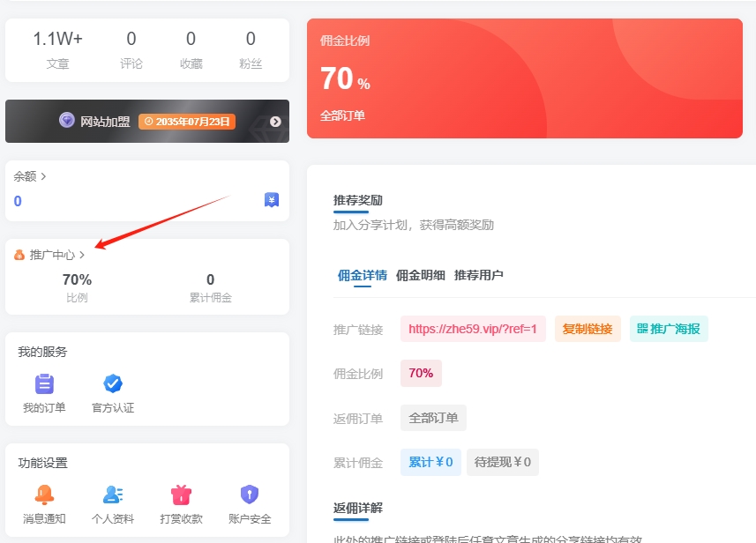Click the 官方认证 verification badge icon

pos(112,384)
